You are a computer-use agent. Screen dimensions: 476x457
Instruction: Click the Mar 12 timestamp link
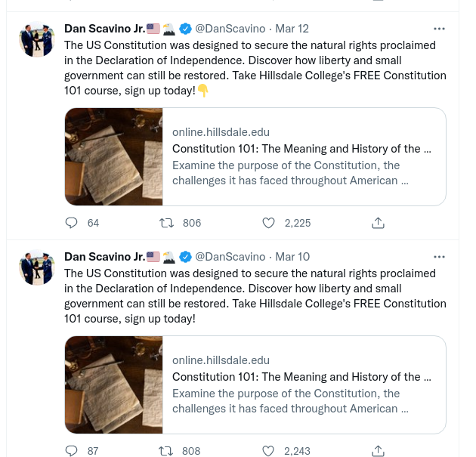[292, 29]
